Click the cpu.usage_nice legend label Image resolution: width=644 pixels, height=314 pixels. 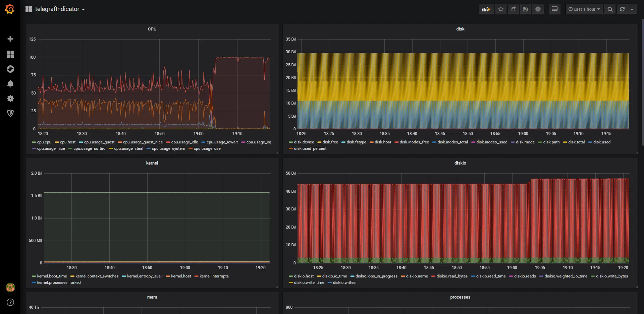51,148
